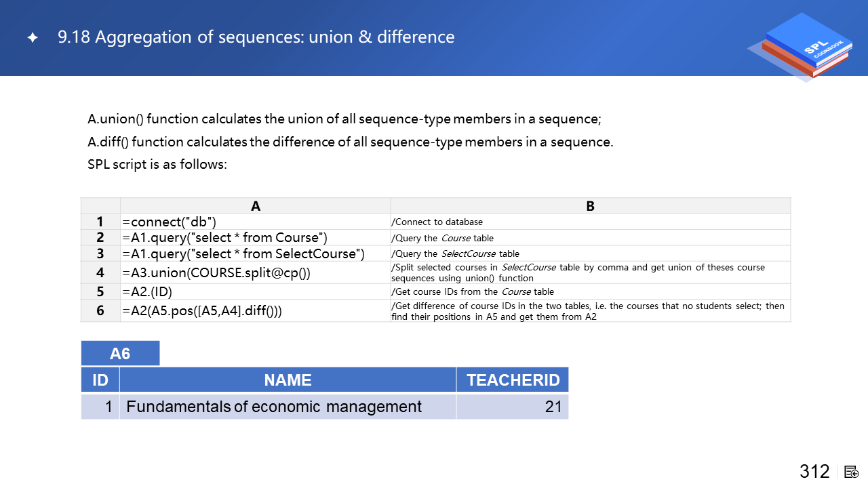Select the Fundamentals of economic management cell
Viewport: 868px width, 488px height.
tap(288, 407)
